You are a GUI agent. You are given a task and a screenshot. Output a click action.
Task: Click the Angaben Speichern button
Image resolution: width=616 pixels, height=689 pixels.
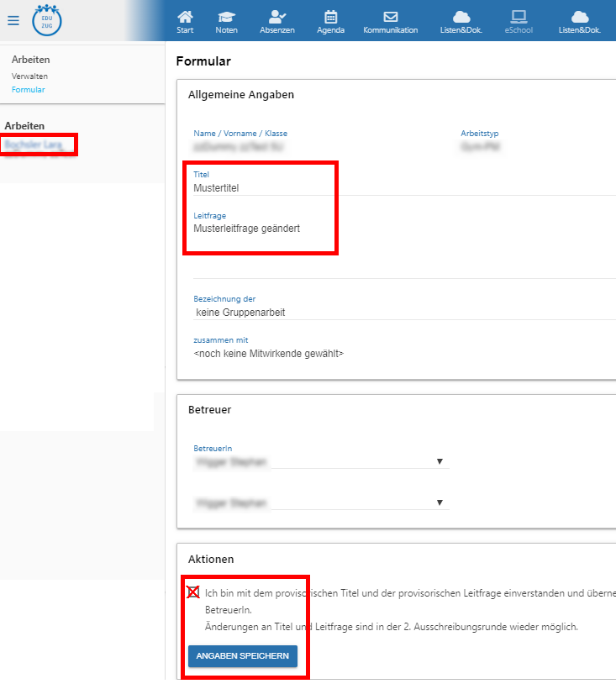point(242,655)
